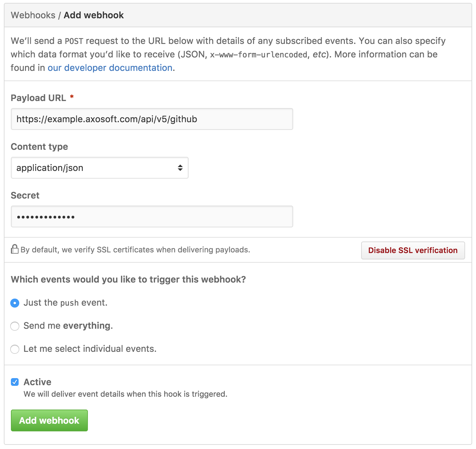The image size is (476, 449).
Task: Select 'Let me select individual events'
Action: pyautogui.click(x=15, y=349)
